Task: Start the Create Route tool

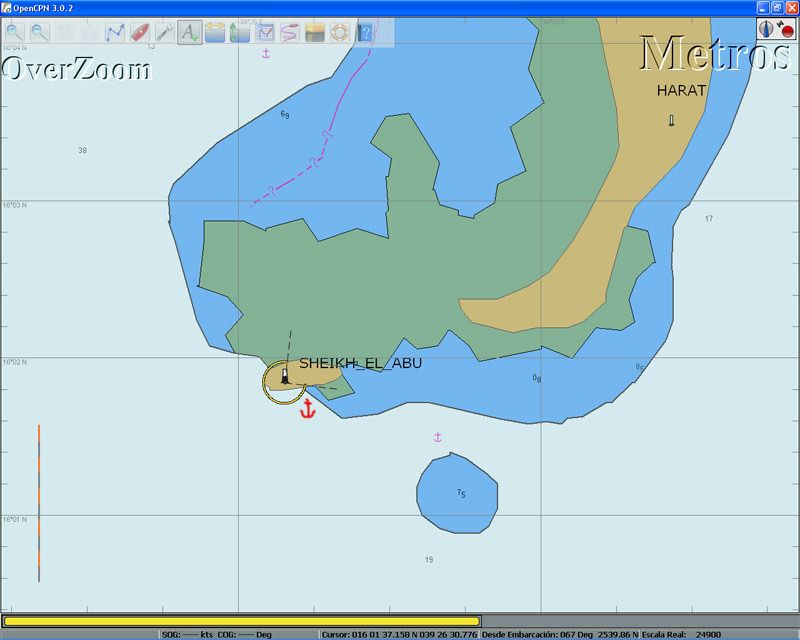Action: point(114,33)
